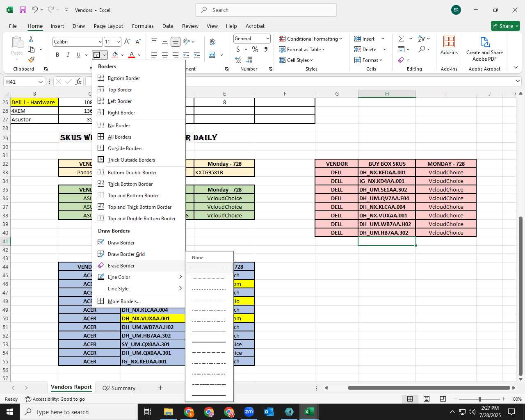The height and width of the screenshot is (420, 525).
Task: Click the vertical scrollbar thumb
Action: click(x=520, y=296)
